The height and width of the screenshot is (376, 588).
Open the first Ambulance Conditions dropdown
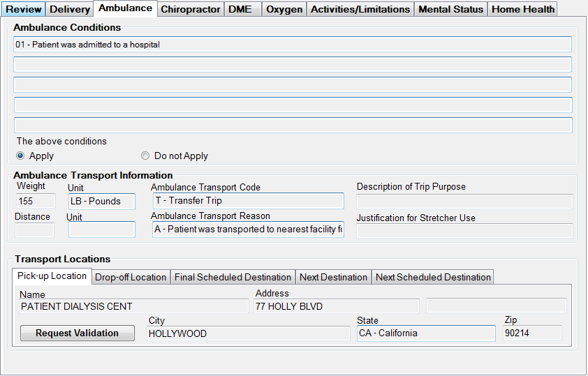point(292,45)
